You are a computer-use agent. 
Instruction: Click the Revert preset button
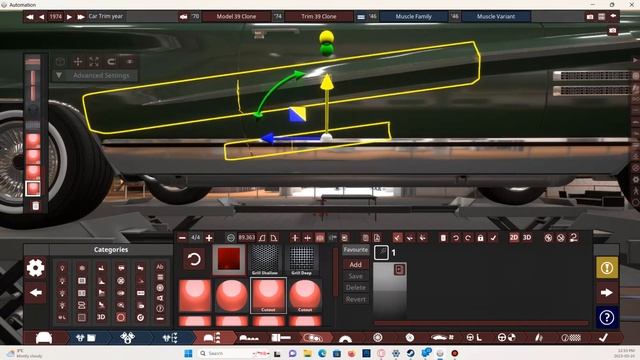click(356, 299)
